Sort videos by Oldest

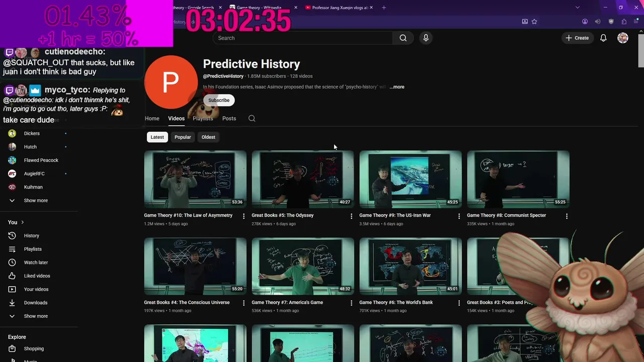[x=208, y=137]
